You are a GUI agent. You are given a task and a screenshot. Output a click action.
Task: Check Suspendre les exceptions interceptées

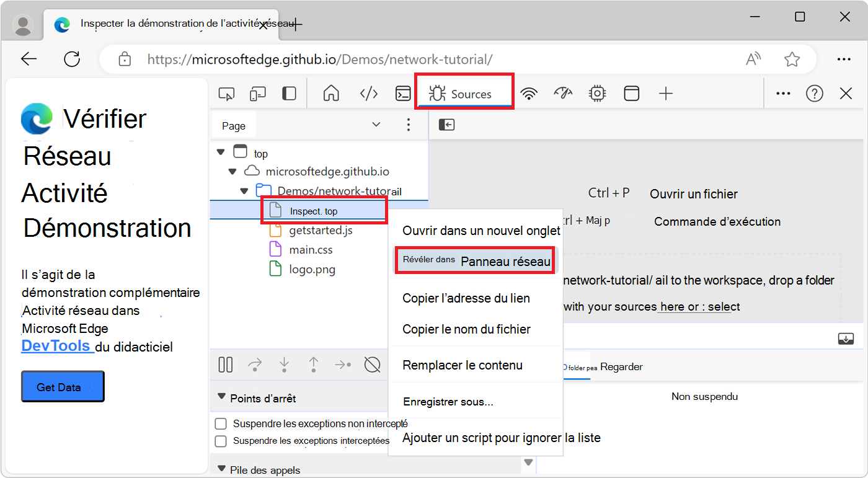220,441
